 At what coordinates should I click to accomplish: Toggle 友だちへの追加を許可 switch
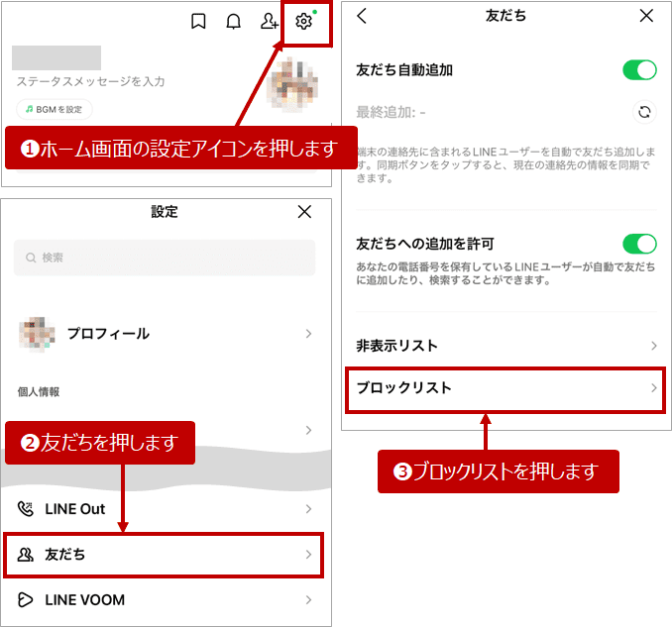pyautogui.click(x=639, y=244)
